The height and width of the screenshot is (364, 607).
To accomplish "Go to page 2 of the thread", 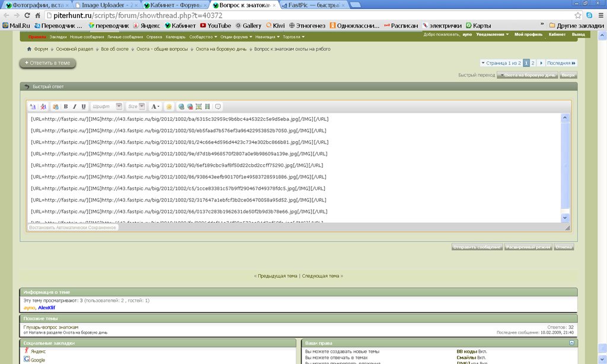I will point(533,63).
